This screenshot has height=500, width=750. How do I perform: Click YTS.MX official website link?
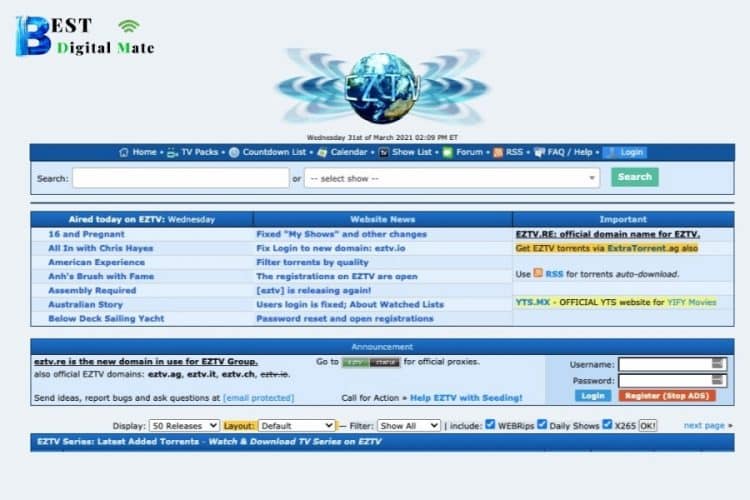pyautogui.click(x=532, y=302)
